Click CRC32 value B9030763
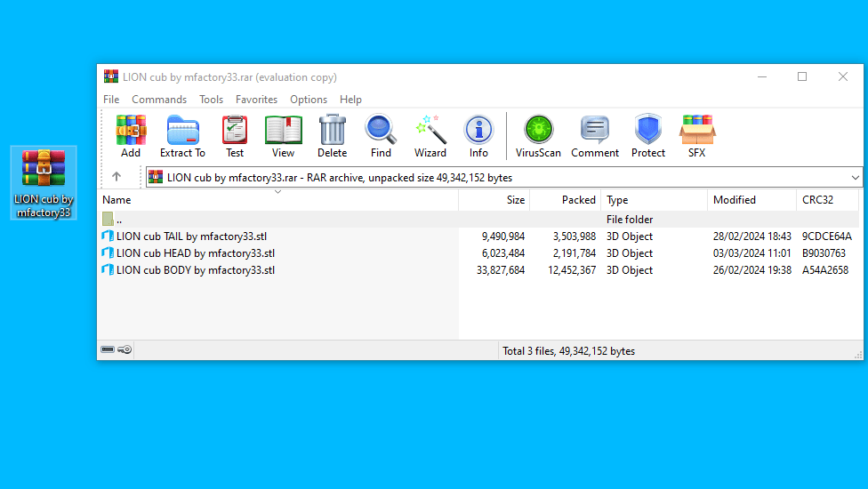This screenshot has height=489, width=868. tap(824, 253)
